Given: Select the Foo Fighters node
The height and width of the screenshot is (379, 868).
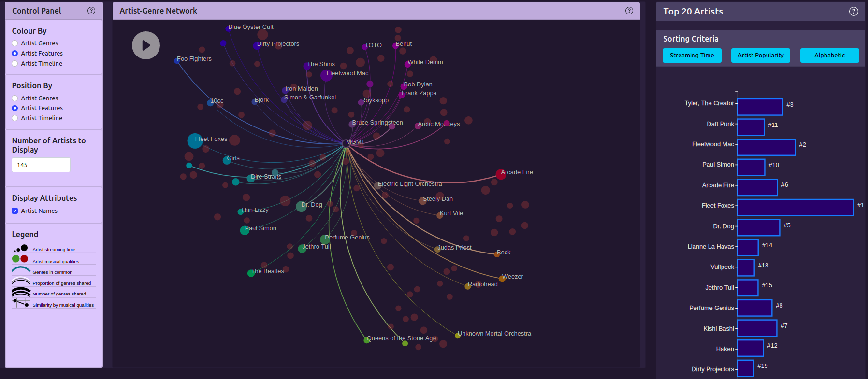Looking at the screenshot, I should point(177,61).
